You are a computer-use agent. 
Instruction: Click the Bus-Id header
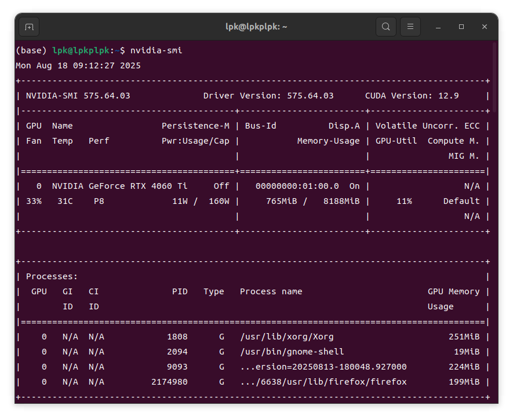[260, 126]
